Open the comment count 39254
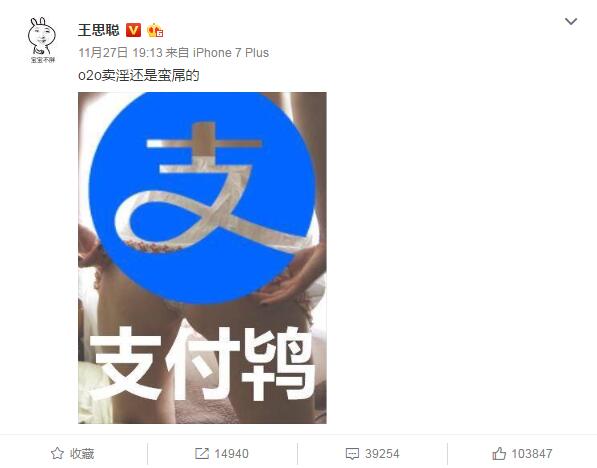 382,454
